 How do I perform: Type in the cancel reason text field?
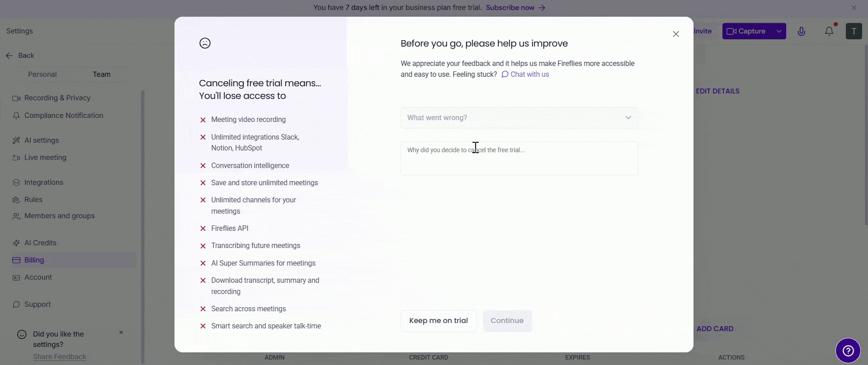coord(519,159)
